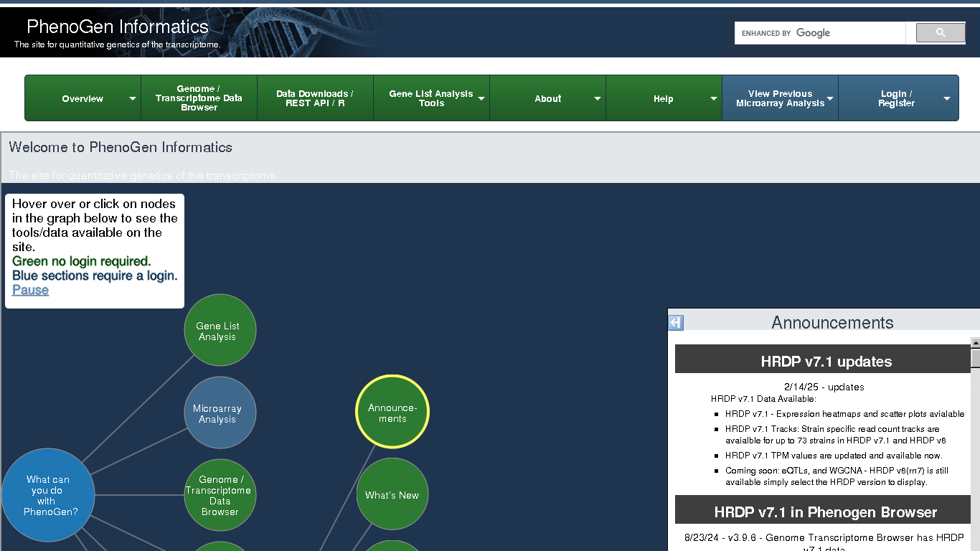
Task: Open Data Downloads / REST API / R menu
Action: coord(314,98)
